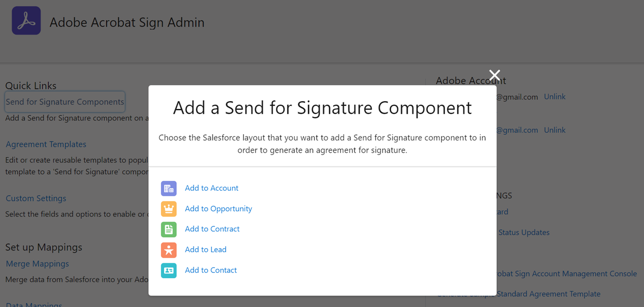This screenshot has height=307, width=644.
Task: Close the Add a Send for Signature dialog
Action: coord(494,75)
